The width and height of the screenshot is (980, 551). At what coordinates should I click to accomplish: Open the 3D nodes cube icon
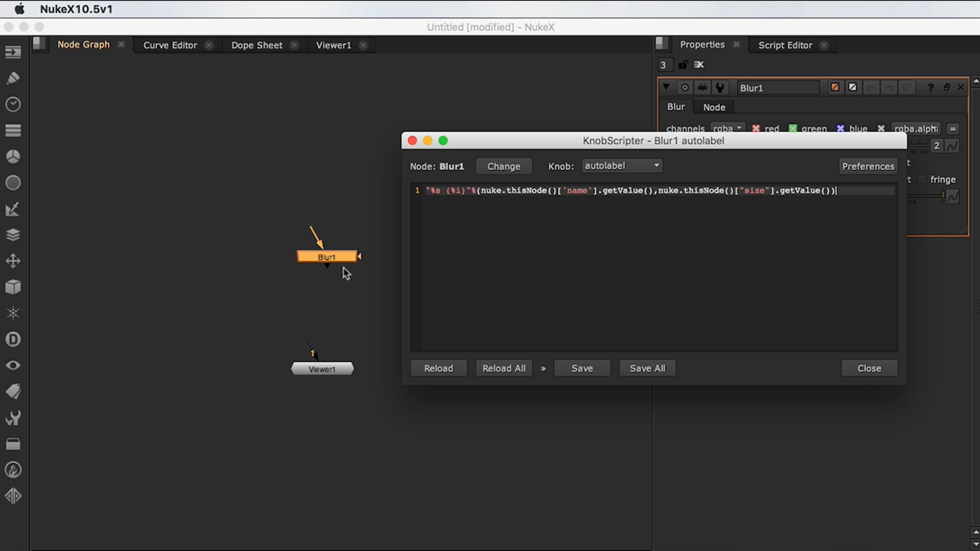13,287
